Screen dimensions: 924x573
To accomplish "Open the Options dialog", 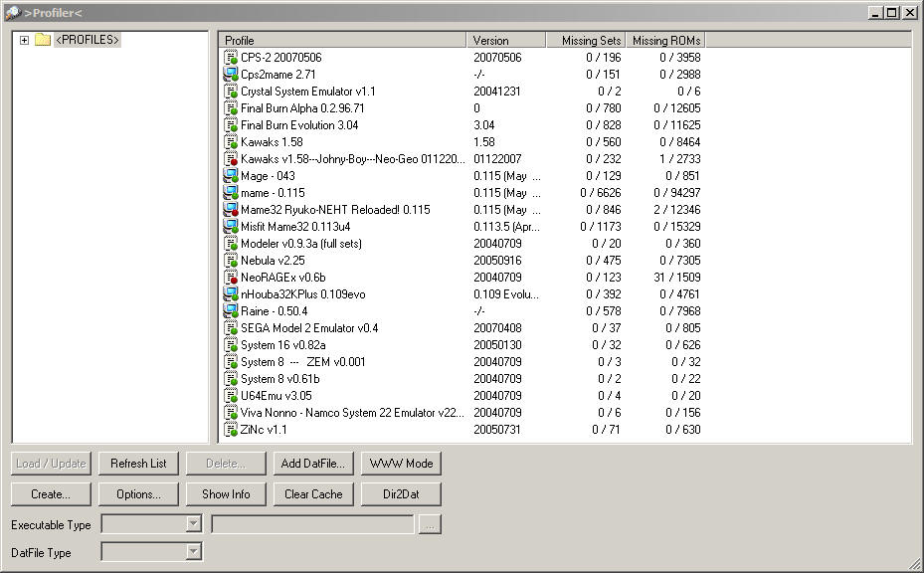I will point(138,494).
